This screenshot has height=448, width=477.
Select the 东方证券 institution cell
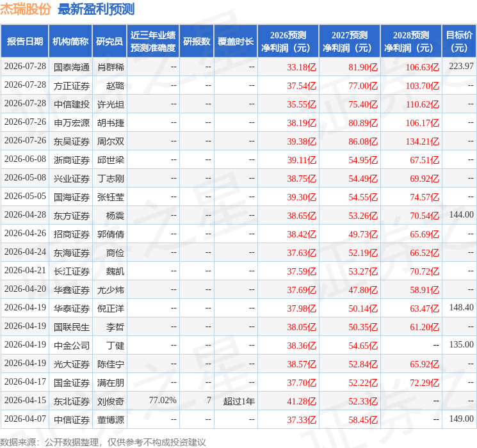point(72,216)
